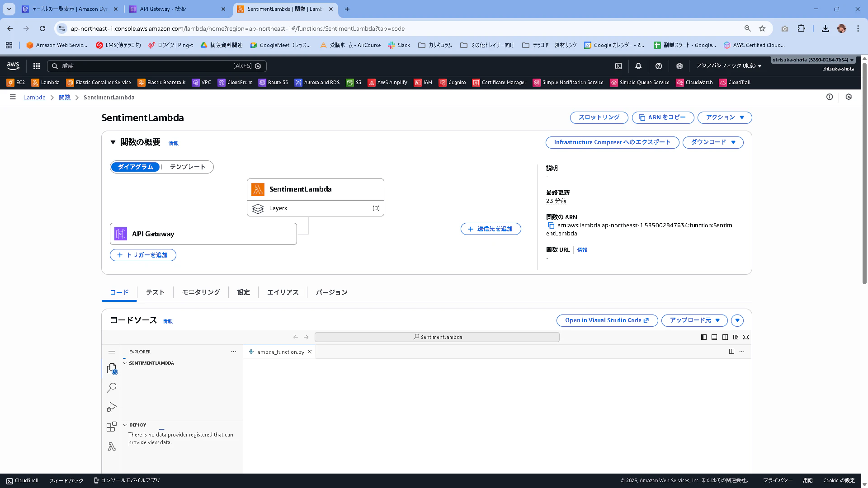Go forward in the code editor navigation
The width and height of the screenshot is (868, 488).
[306, 337]
